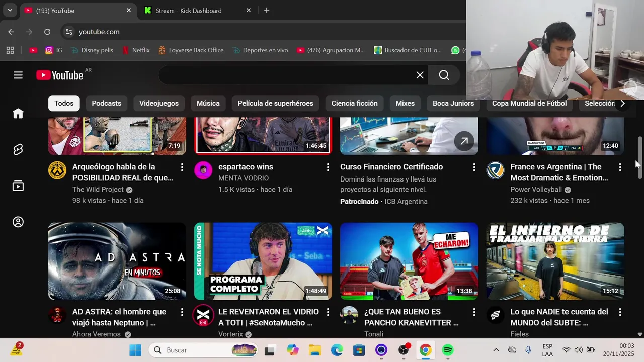The width and height of the screenshot is (644, 362).
Task: Open the Disney pelis bookmark
Action: point(92,50)
